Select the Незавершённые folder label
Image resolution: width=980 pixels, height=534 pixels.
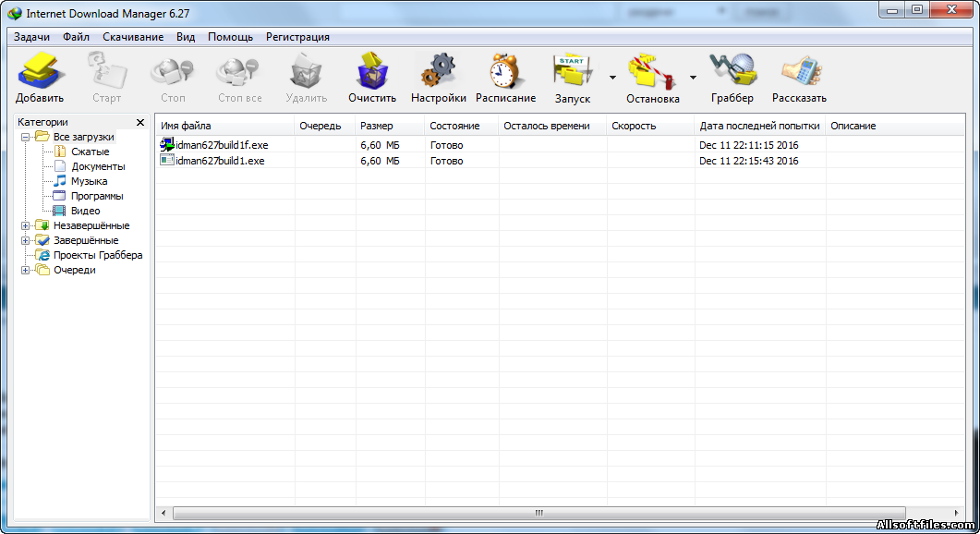[91, 225]
